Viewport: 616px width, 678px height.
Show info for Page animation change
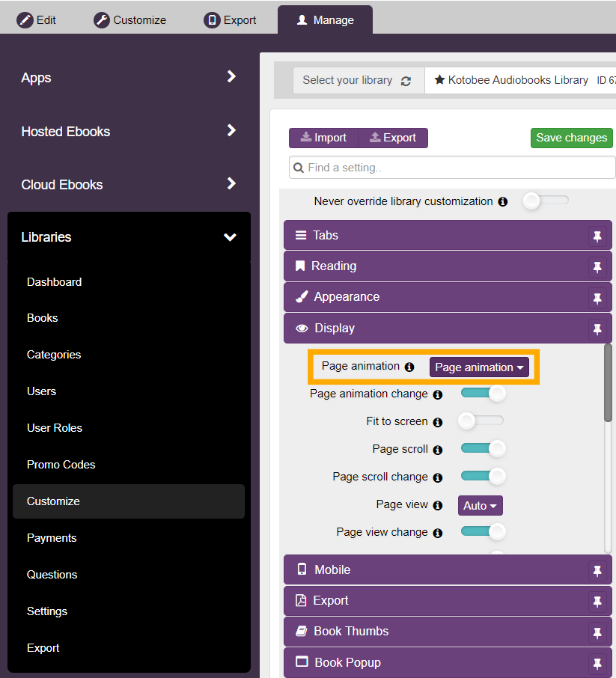click(x=438, y=395)
